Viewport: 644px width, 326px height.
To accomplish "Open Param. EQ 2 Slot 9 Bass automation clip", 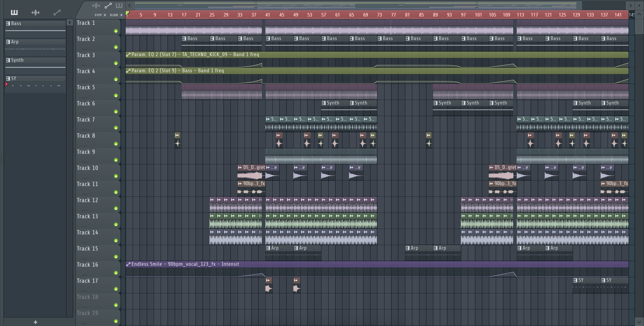I will tap(377, 76).
